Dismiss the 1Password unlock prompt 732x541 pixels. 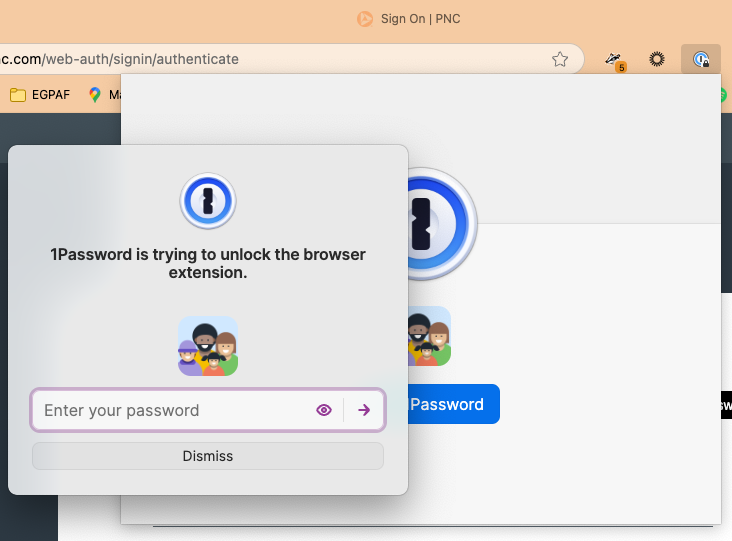coord(208,456)
